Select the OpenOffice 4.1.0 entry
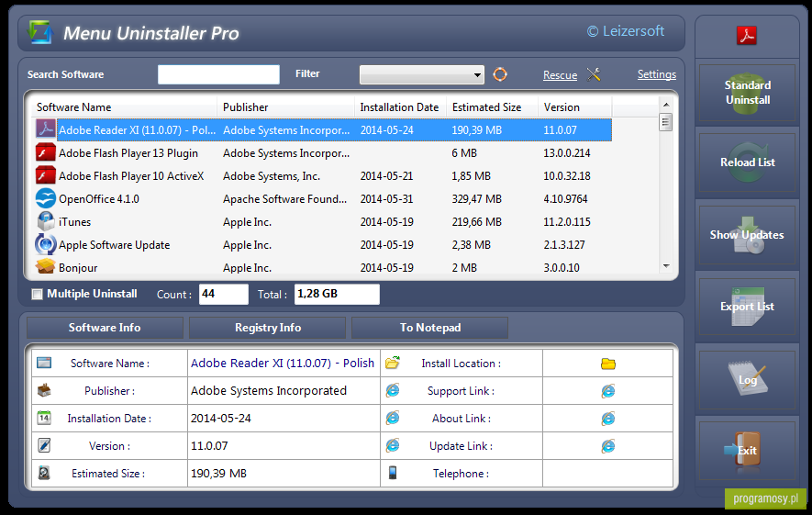The height and width of the screenshot is (515, 812). (x=99, y=199)
